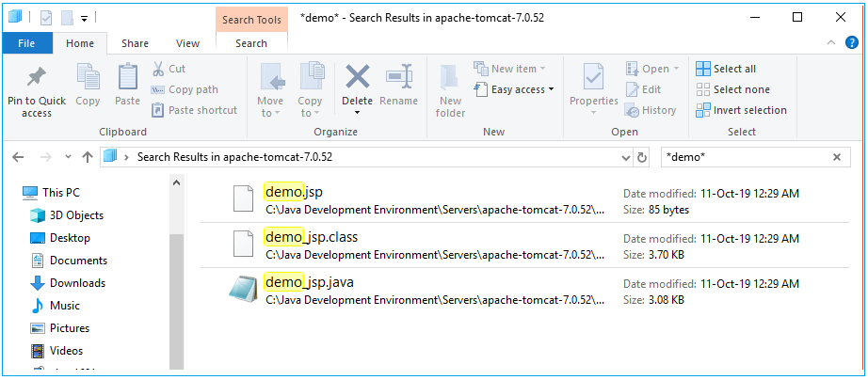Click the 85 bytes size text
This screenshot has width=868, height=380.
668,210
